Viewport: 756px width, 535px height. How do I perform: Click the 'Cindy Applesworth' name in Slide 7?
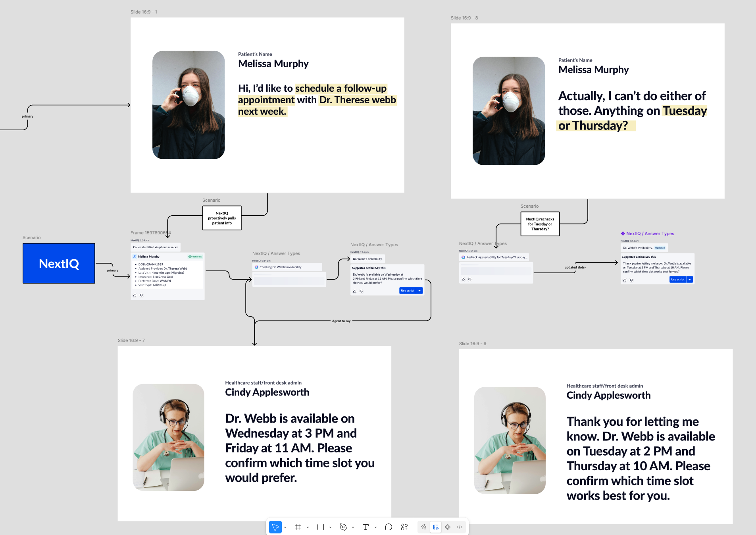coord(267,392)
